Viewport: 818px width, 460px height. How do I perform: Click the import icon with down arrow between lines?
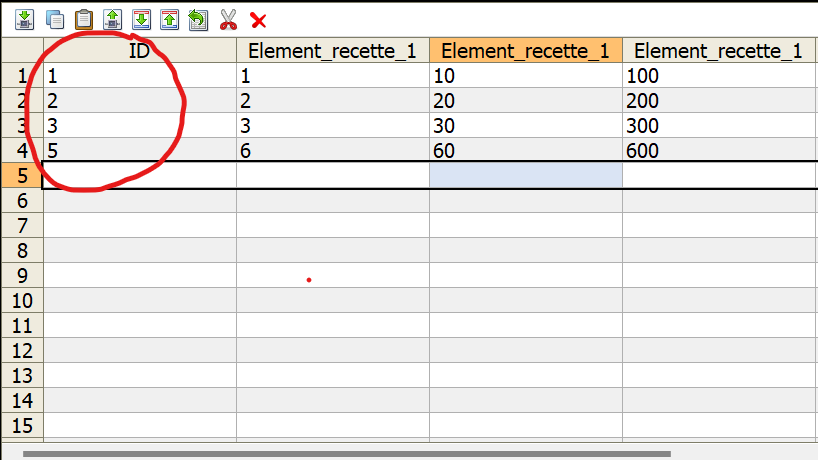141,20
